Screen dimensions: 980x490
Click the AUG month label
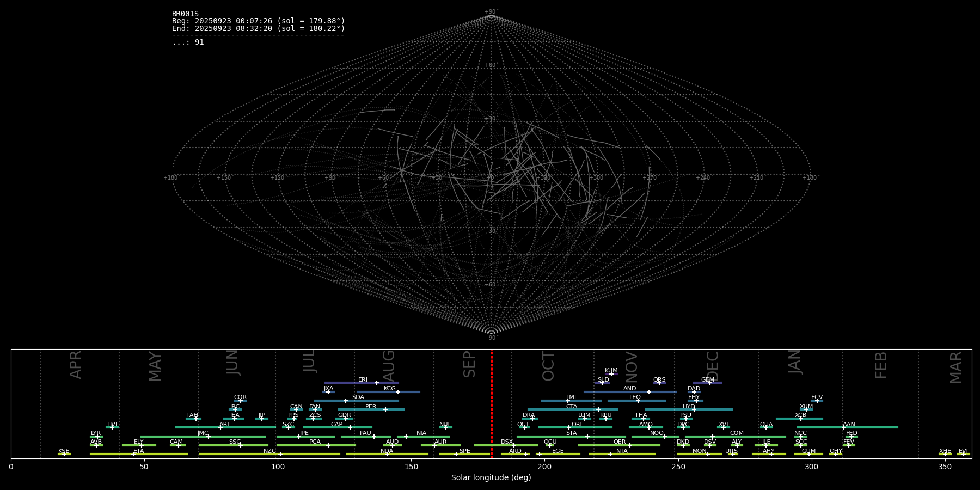click(x=389, y=365)
